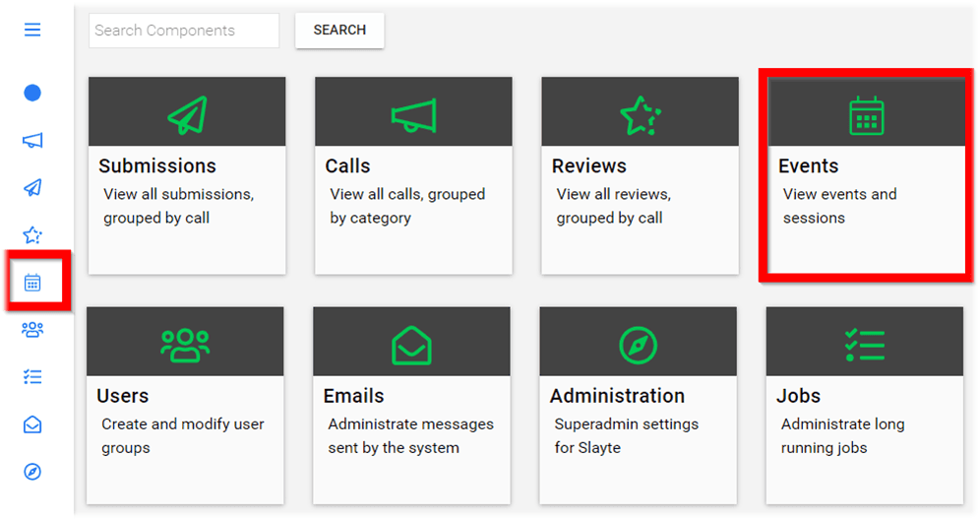Open Jobs via the sidebar checklist icon
Viewport: 980px width, 520px height.
[32, 376]
